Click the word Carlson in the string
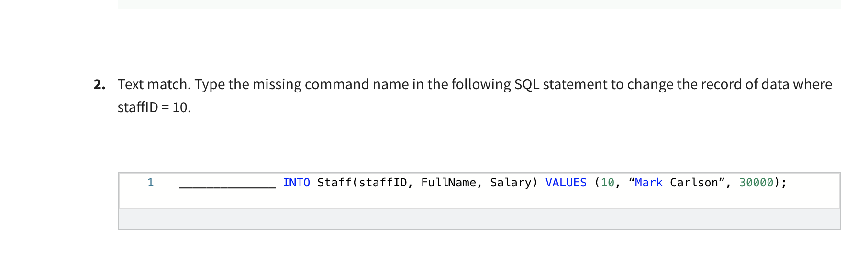 (x=694, y=183)
